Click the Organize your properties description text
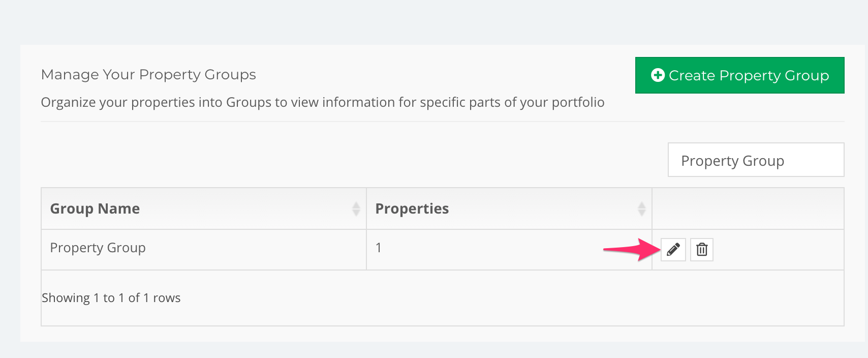The height and width of the screenshot is (358, 868). tap(323, 102)
